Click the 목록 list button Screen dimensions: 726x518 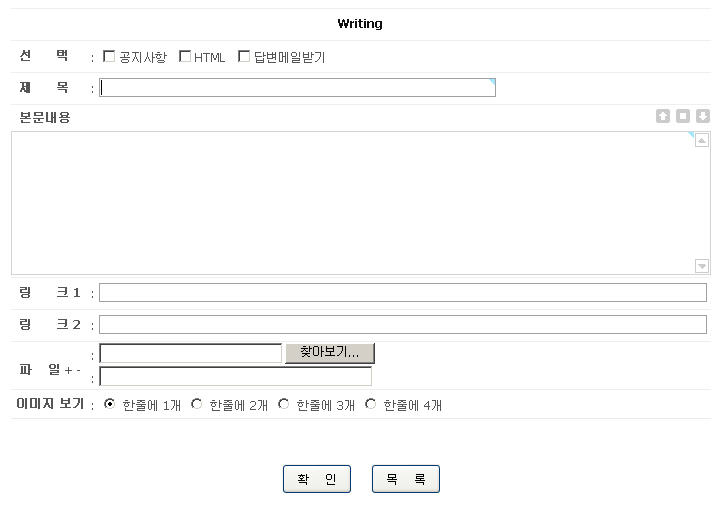(x=405, y=479)
